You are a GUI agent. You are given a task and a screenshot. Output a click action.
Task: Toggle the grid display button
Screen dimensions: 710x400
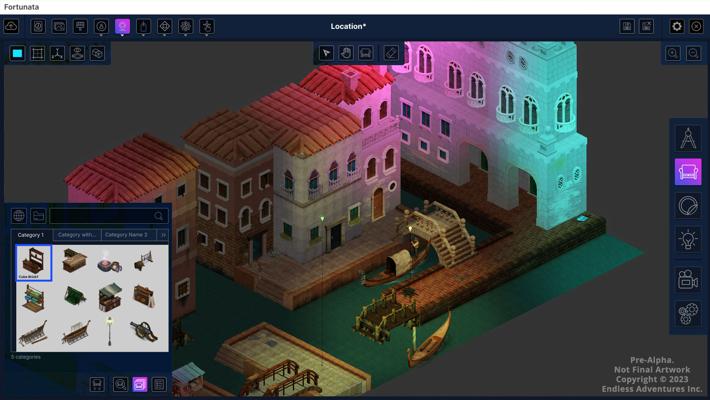(x=38, y=53)
